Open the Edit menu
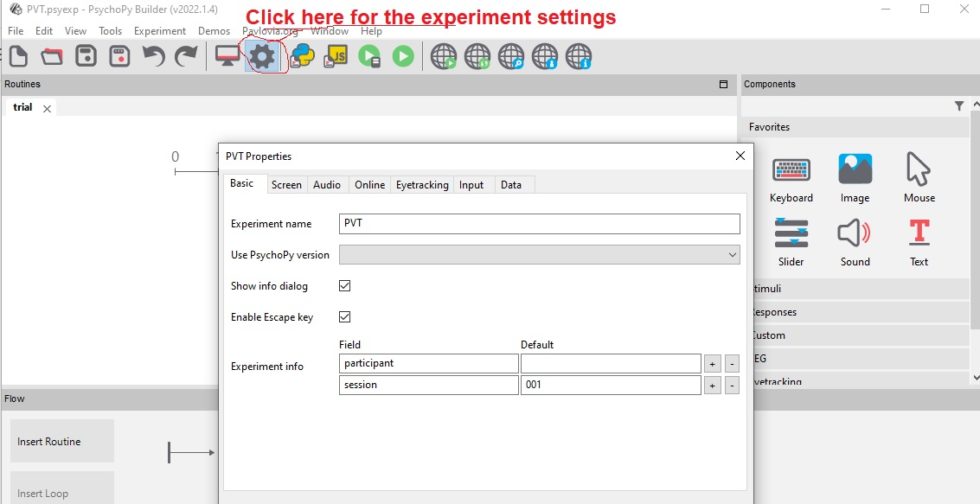 [44, 31]
